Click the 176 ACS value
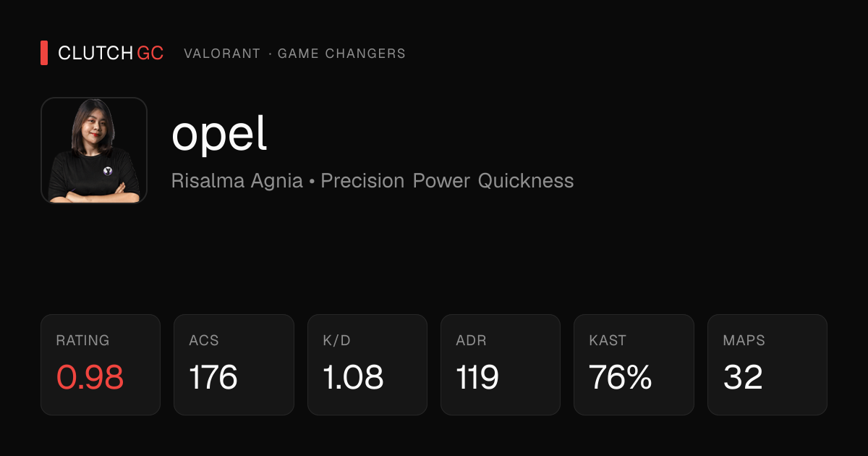 pos(213,377)
